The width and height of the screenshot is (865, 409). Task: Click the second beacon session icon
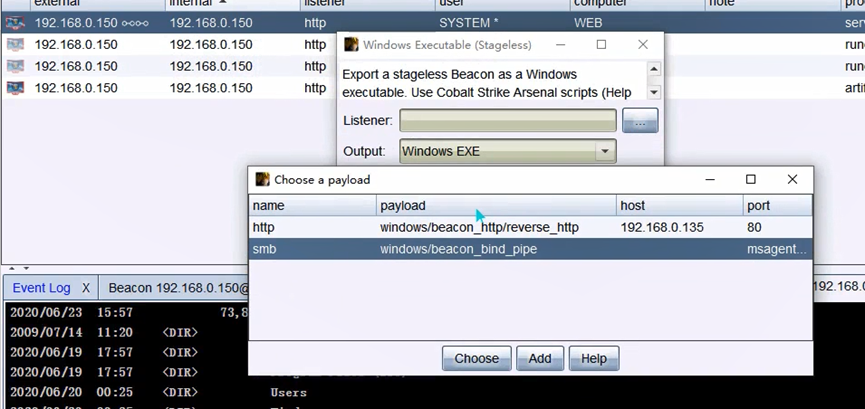coord(15,45)
